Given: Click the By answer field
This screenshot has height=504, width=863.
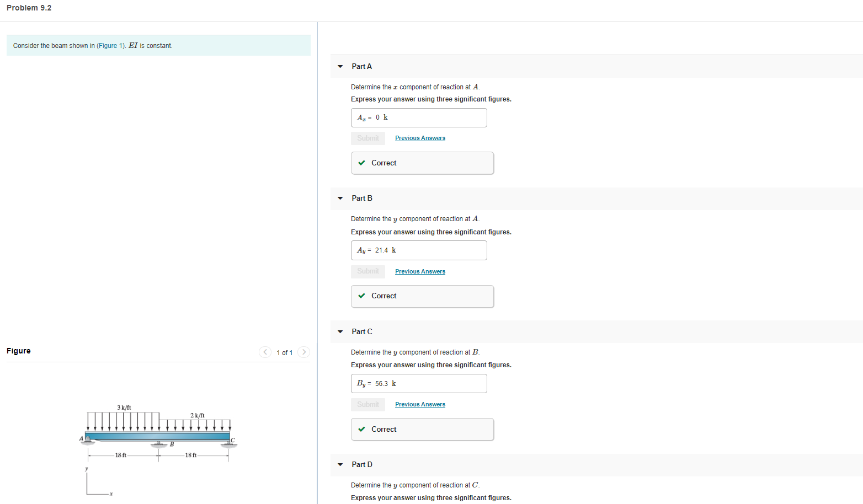Looking at the screenshot, I should tap(419, 384).
